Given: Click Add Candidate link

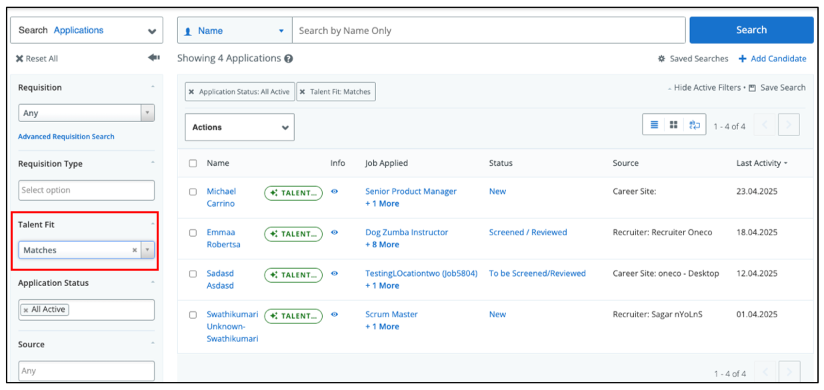Looking at the screenshot, I should click(x=772, y=59).
